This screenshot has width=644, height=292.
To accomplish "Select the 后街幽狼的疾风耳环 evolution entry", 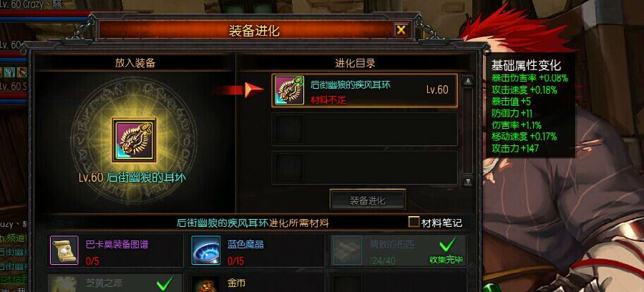I will [x=365, y=90].
